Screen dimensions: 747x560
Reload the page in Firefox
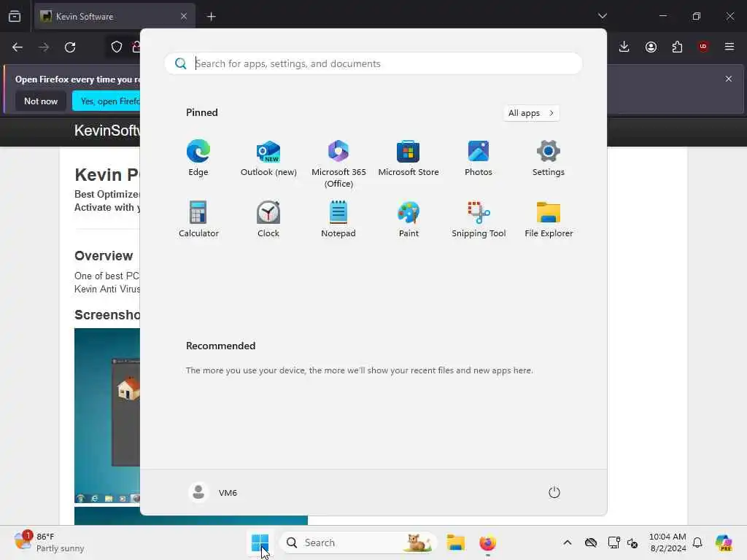70,47
